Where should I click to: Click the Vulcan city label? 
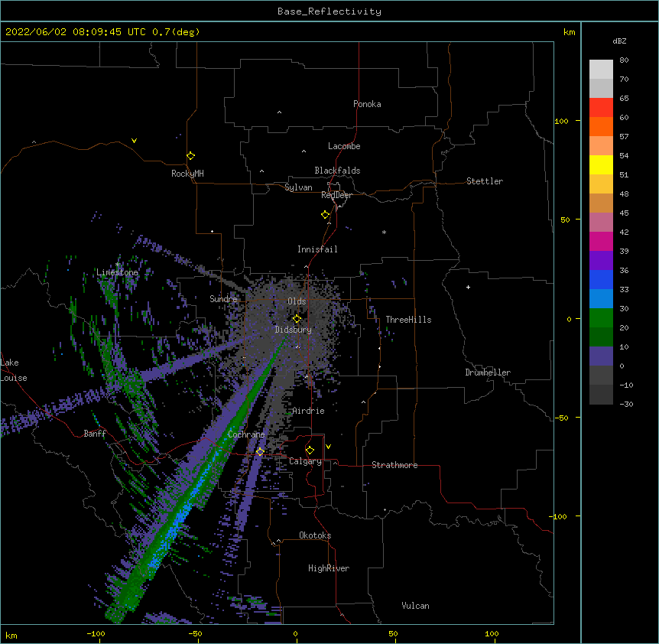tap(415, 606)
